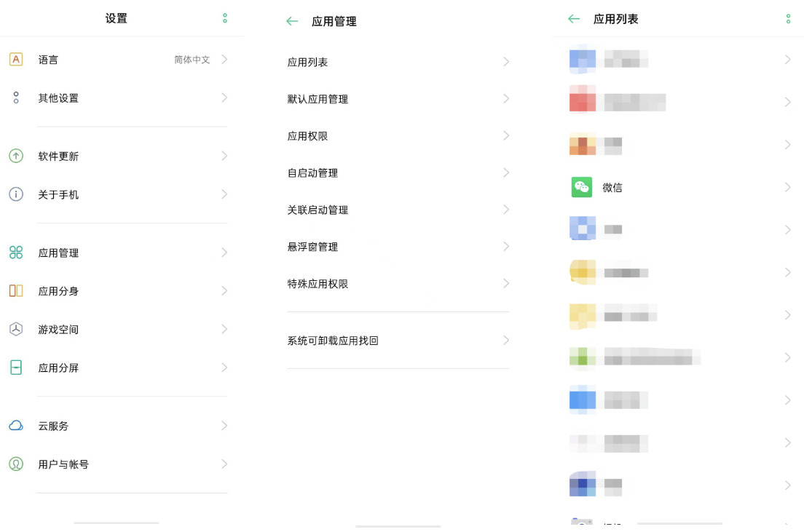This screenshot has width=804, height=532.
Task: Open 悬浮窗管理 settings entry
Action: tap(312, 247)
